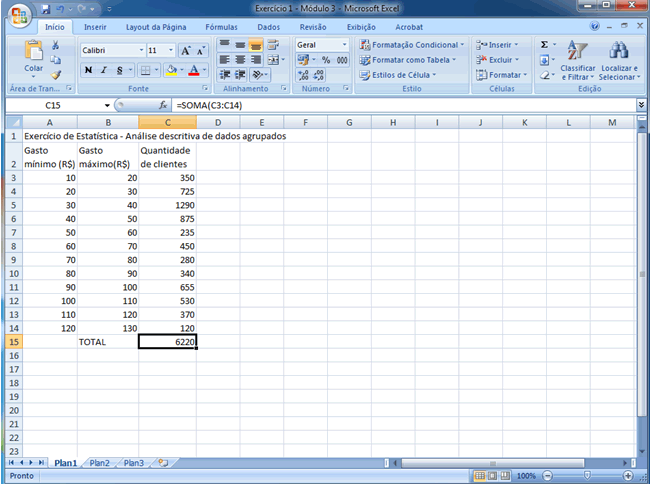Screen dimensions: 651x484
Task: Click Estilos de Célula button
Action: [x=405, y=75]
